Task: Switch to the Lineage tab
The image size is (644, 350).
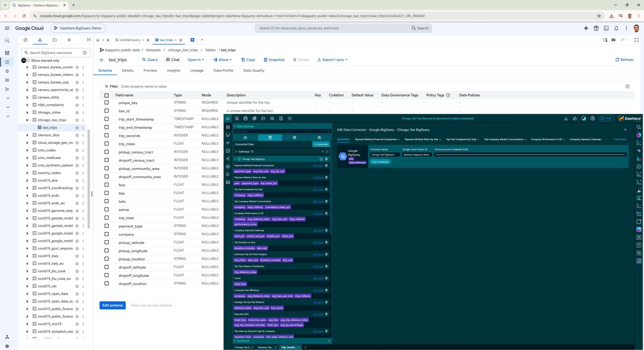Action: pyautogui.click(x=197, y=70)
